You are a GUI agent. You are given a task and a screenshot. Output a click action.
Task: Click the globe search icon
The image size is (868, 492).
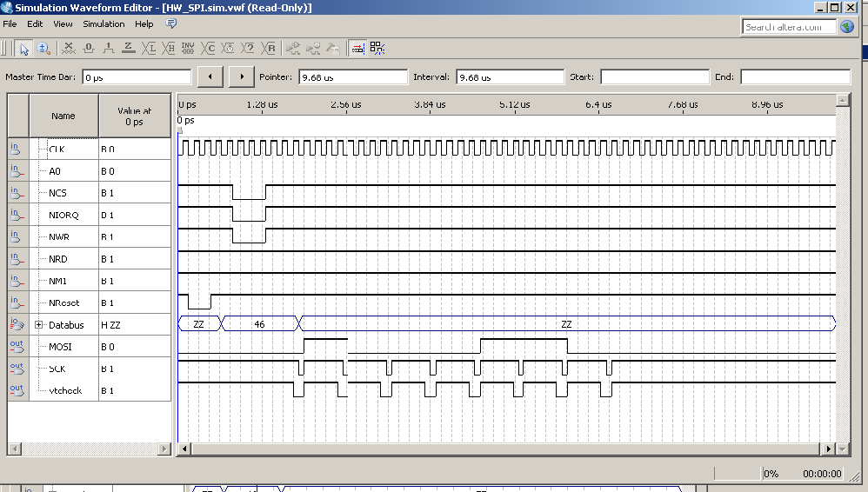click(847, 27)
